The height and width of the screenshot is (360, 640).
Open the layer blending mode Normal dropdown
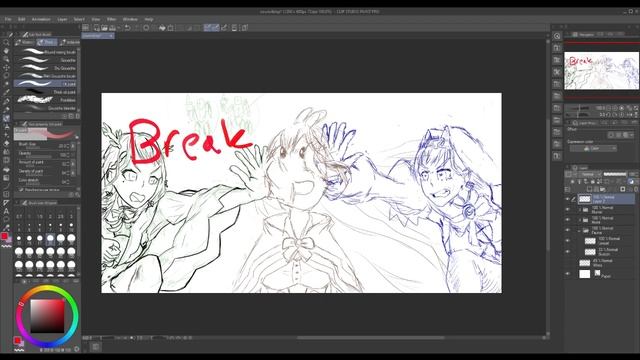coord(590,174)
